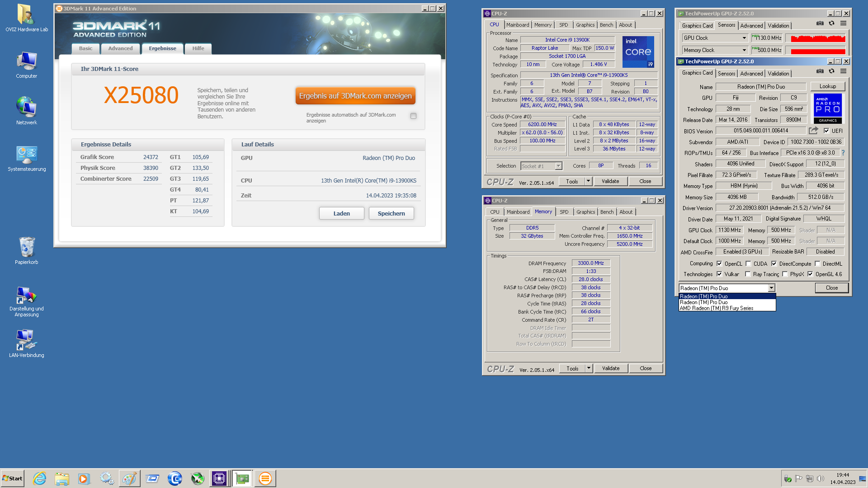Open Windows Explorer from the taskbar
This screenshot has height=488, width=868.
(62, 479)
